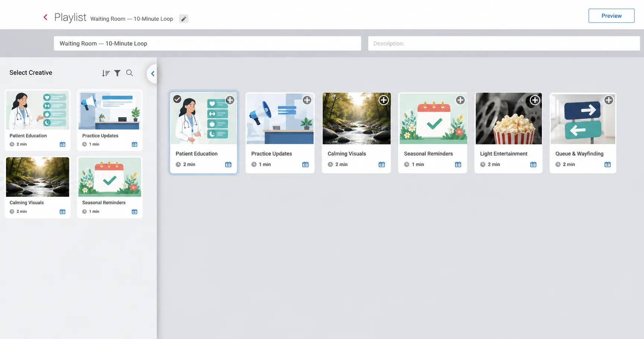
Task: Click the pencil edit icon beside playlist name
Action: 184,19
